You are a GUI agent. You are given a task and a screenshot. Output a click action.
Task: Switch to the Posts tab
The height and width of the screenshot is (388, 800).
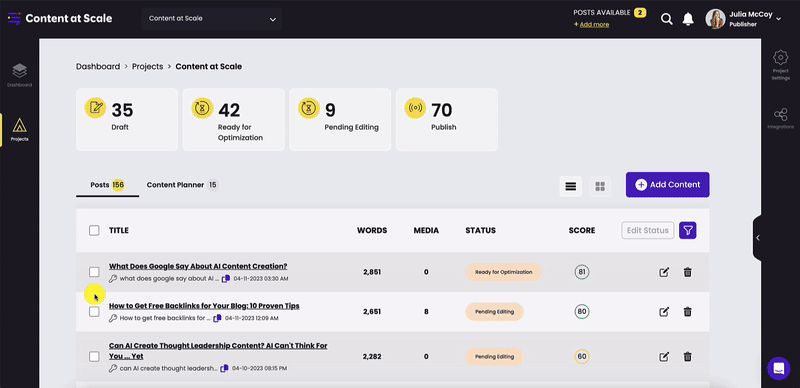tap(107, 185)
